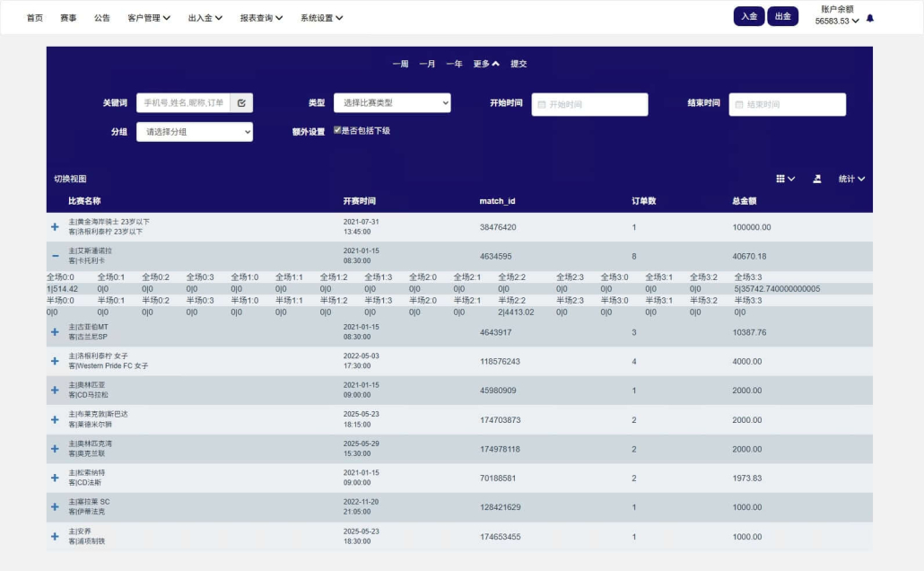Image resolution: width=924 pixels, height=571 pixels.
Task: Expand row with match_id 174978118
Action: point(55,449)
